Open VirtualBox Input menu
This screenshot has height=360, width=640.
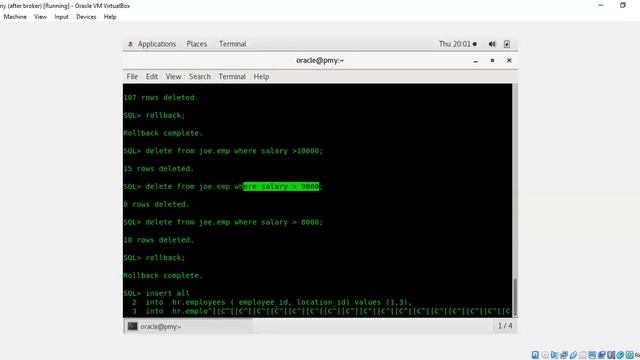click(x=62, y=17)
